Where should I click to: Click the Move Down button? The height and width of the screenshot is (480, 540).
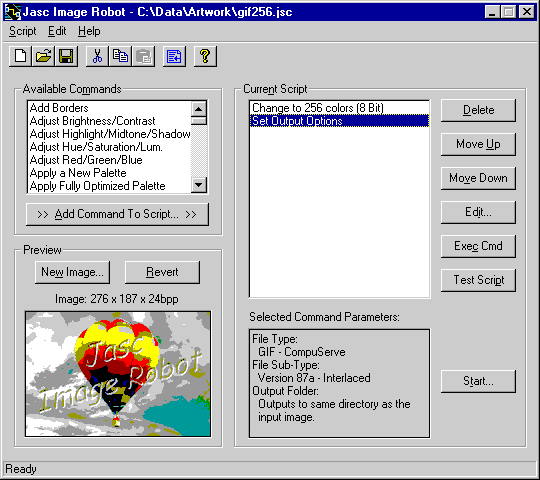[x=478, y=178]
